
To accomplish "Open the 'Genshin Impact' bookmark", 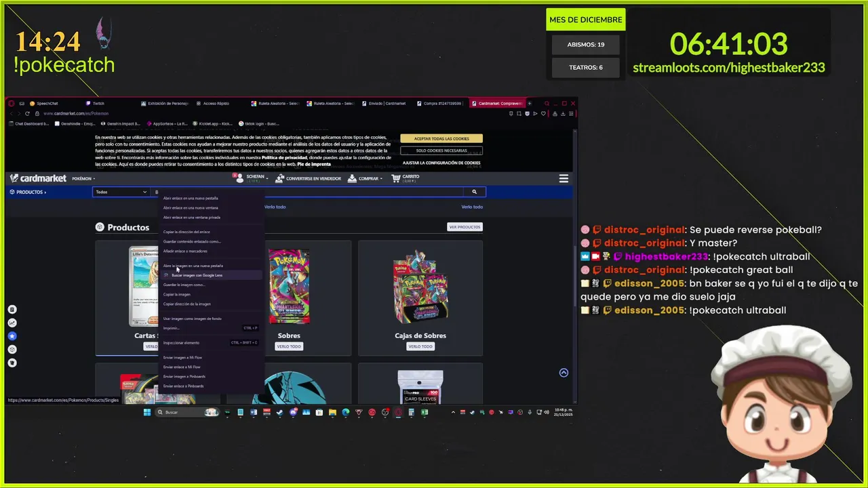I will 122,124.
